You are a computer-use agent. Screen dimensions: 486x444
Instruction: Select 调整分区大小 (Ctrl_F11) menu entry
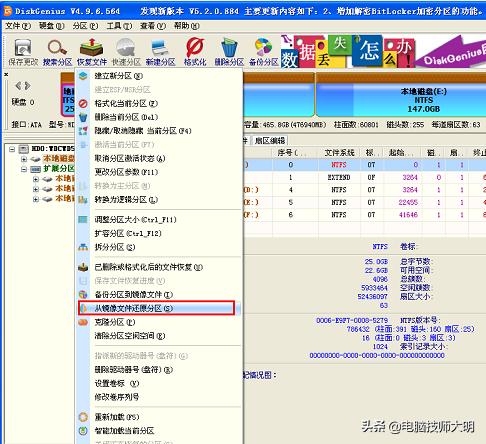(159, 219)
